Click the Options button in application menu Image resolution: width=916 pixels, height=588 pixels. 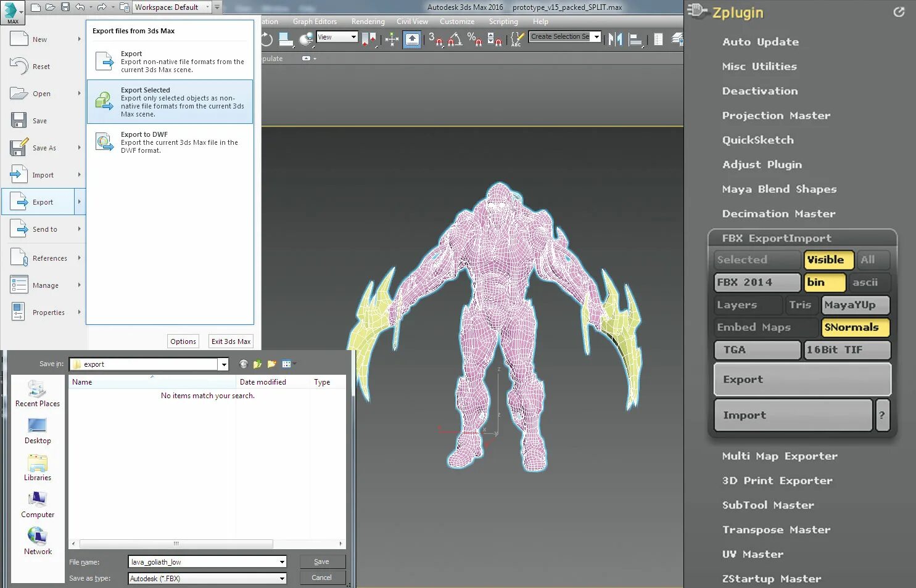coord(183,341)
